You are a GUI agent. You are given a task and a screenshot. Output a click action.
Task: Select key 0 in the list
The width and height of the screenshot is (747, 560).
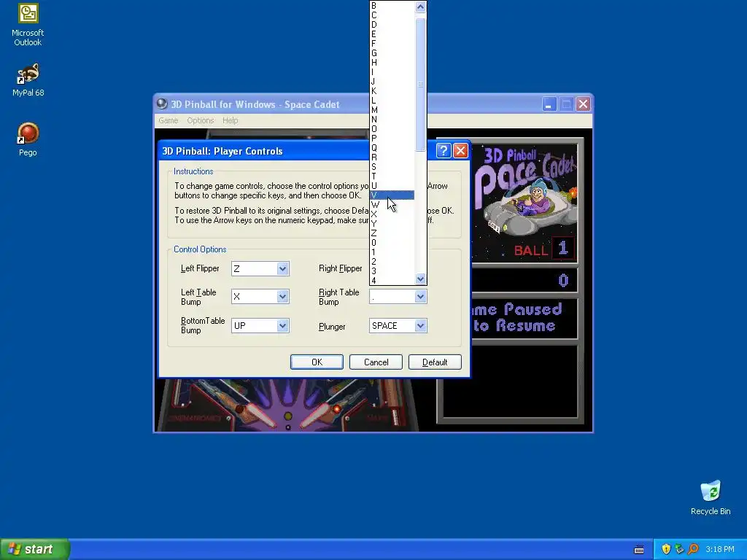[392, 242]
